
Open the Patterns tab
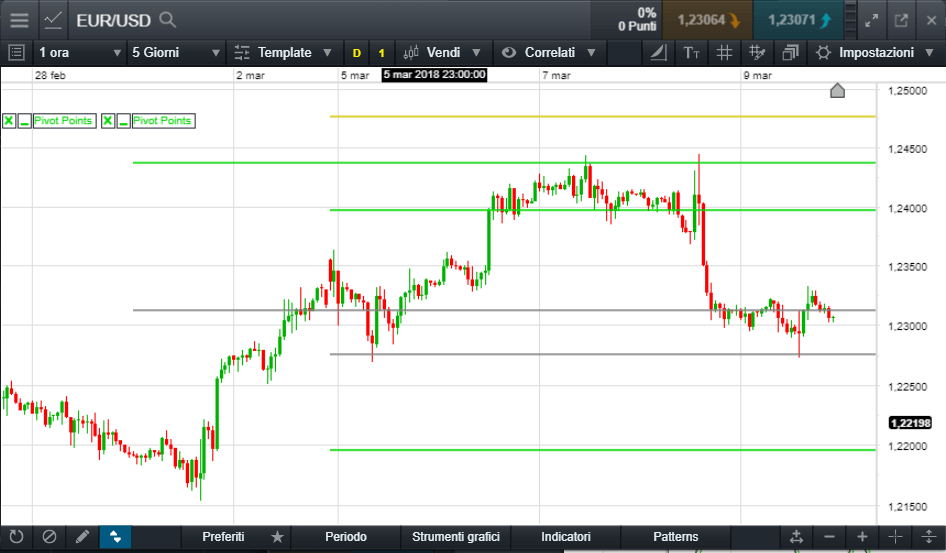click(675, 537)
